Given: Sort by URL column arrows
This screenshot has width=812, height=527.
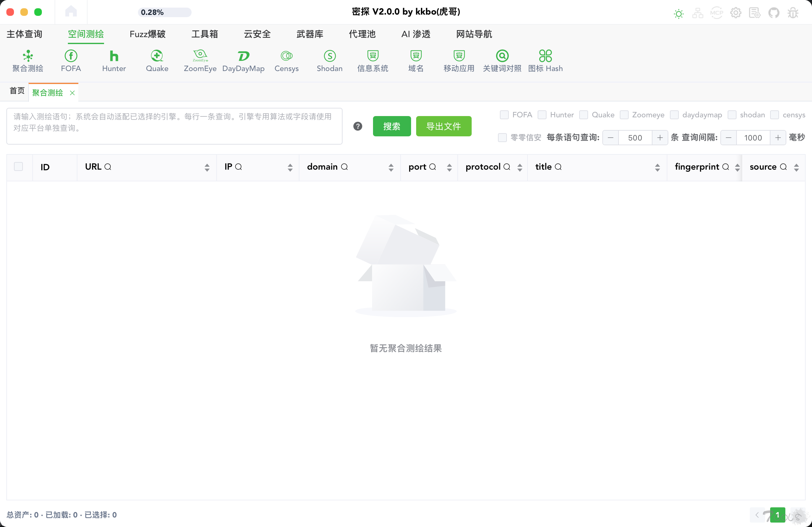Looking at the screenshot, I should (x=207, y=167).
